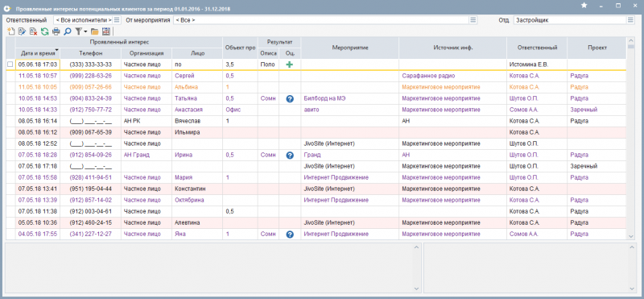Click the question mark icon in Яна row
Image resolution: width=644 pixels, height=299 pixels.
pos(290,234)
